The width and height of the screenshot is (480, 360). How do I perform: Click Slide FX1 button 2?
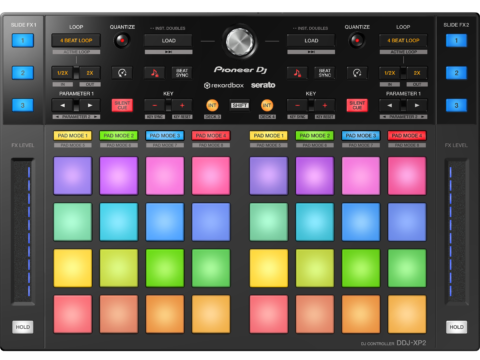point(23,73)
